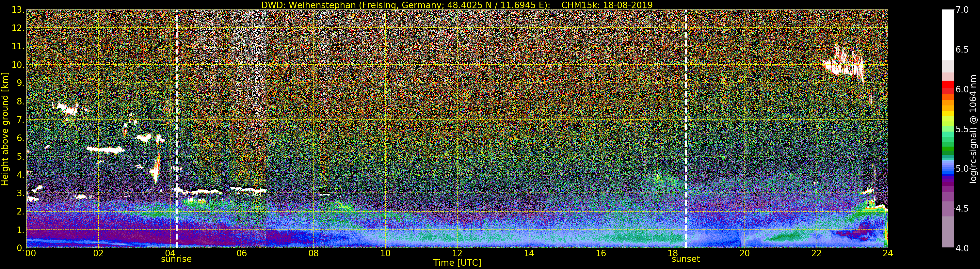Click the time axis tick '14'
Image resolution: width=980 pixels, height=269 pixels.
[529, 253]
